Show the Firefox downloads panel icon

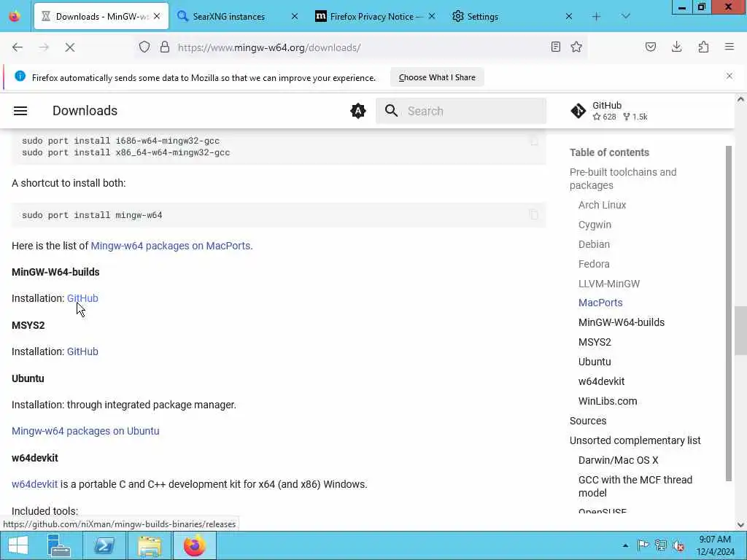coord(676,47)
